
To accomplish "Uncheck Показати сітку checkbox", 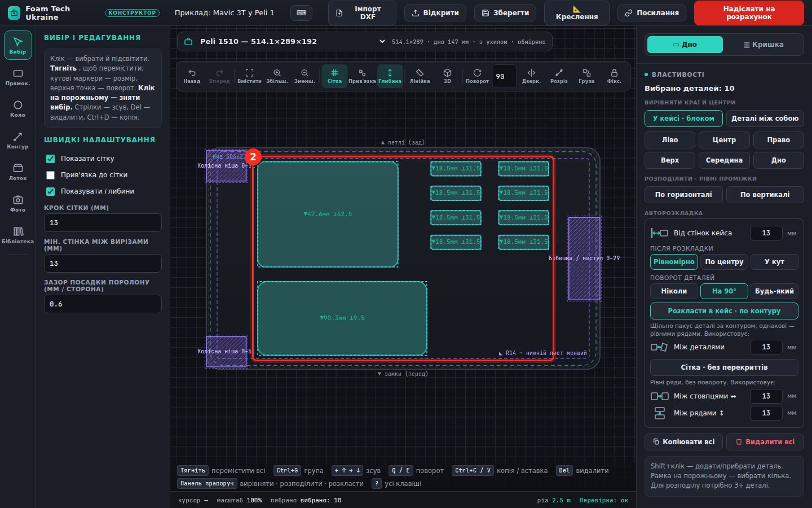I will [51, 159].
